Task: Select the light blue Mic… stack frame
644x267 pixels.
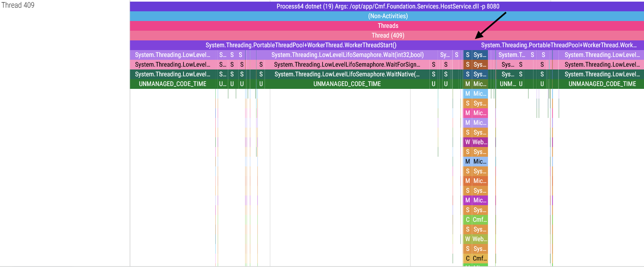Action: click(x=479, y=94)
